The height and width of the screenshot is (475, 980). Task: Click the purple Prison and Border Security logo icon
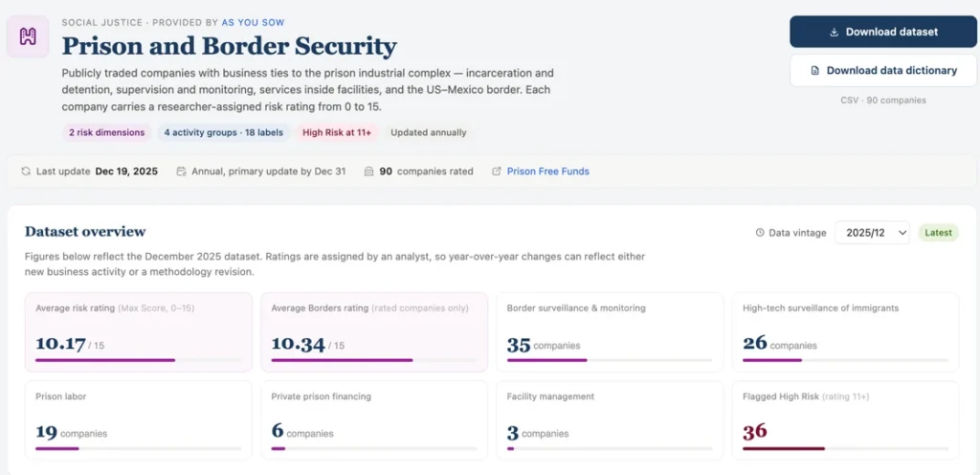coord(28,36)
